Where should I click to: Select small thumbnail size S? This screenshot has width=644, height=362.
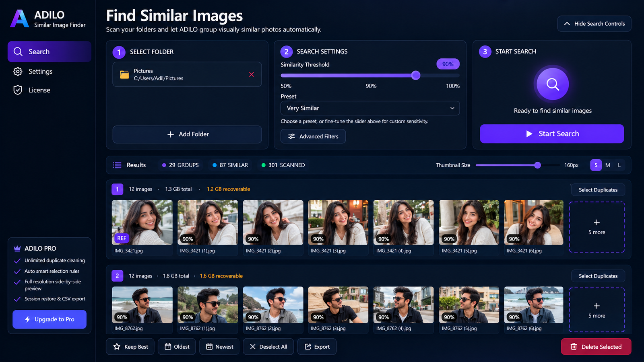tap(596, 165)
